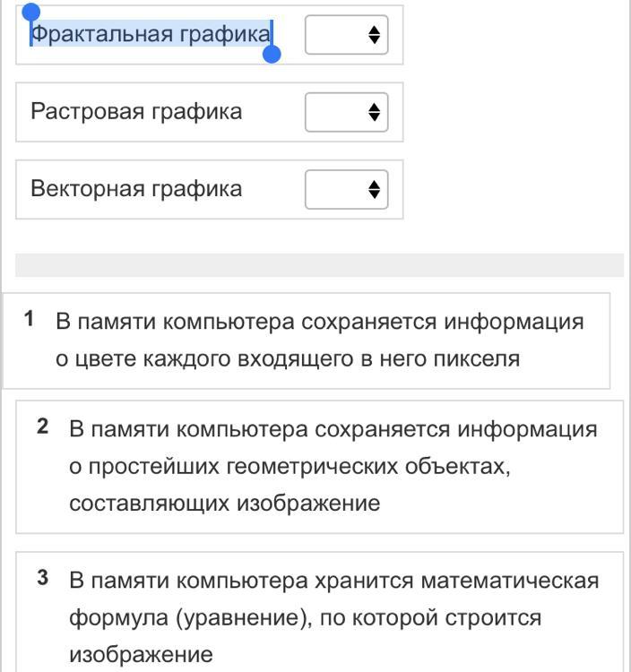Select the statement about each pixel's color

point(319,340)
